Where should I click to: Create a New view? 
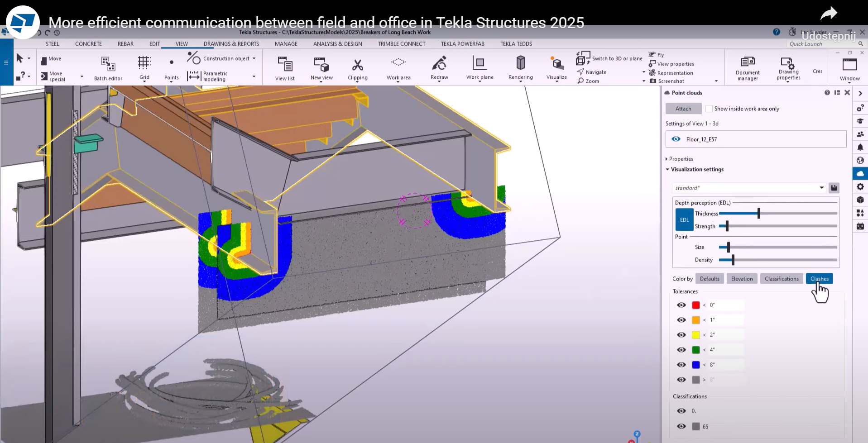[321, 68]
